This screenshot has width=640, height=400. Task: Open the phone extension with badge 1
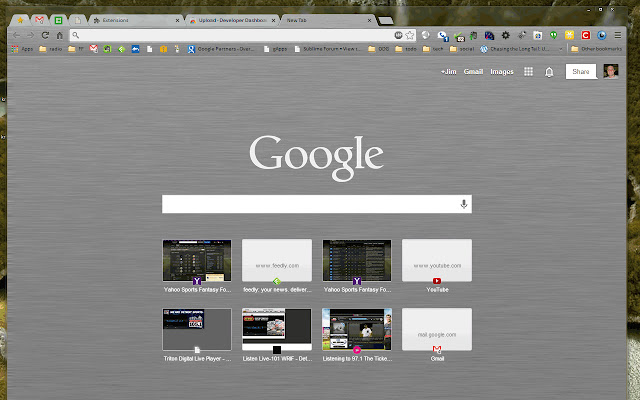tap(443, 36)
